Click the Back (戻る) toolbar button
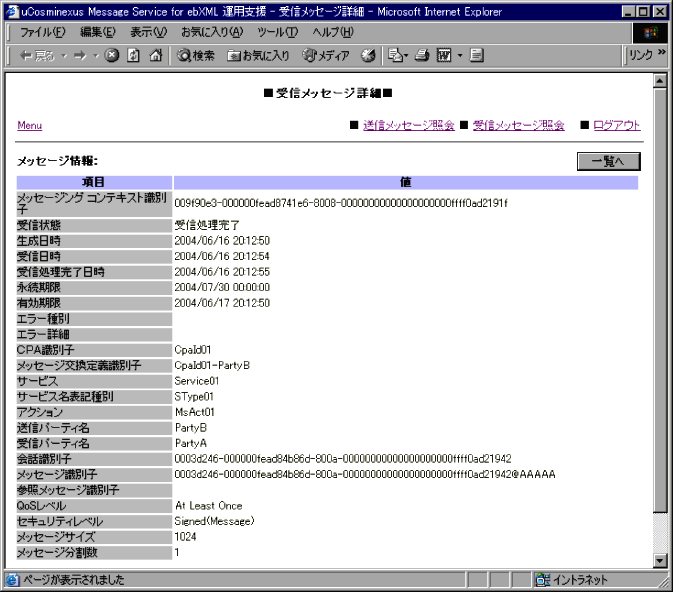 [x=37, y=55]
